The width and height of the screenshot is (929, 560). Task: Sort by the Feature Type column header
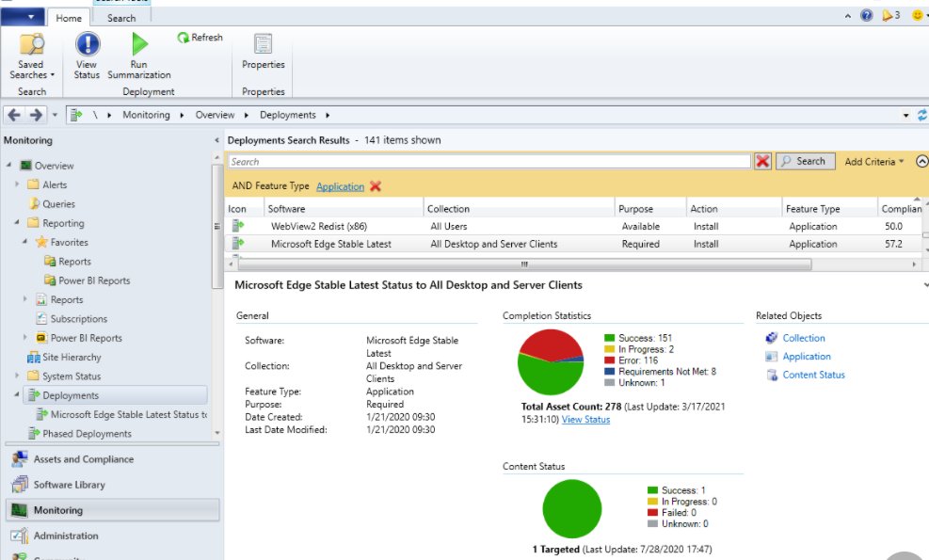(829, 209)
